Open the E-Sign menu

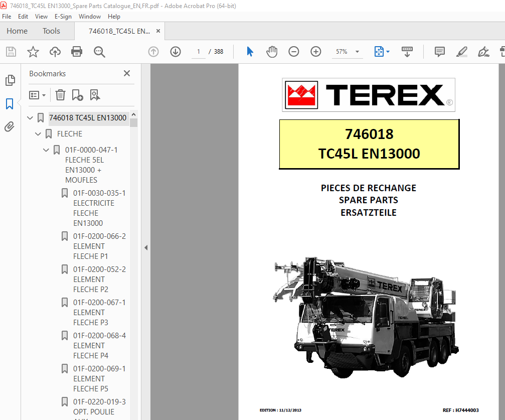click(x=63, y=17)
